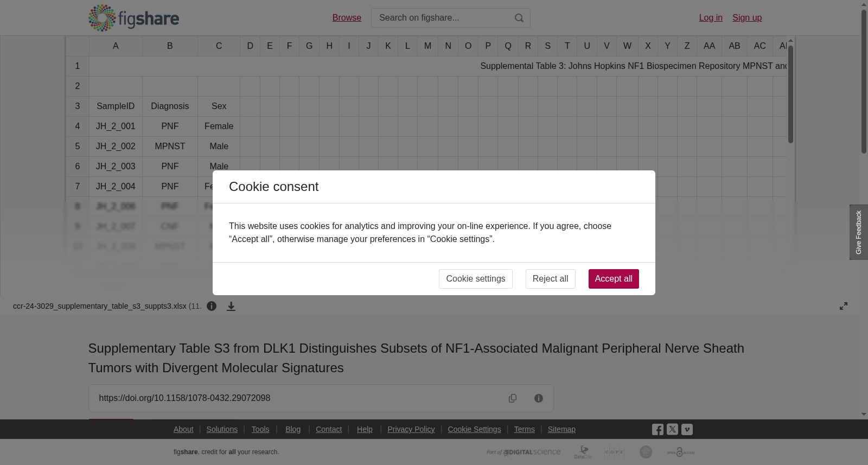Open Cookie settings in dialog

coord(476,279)
